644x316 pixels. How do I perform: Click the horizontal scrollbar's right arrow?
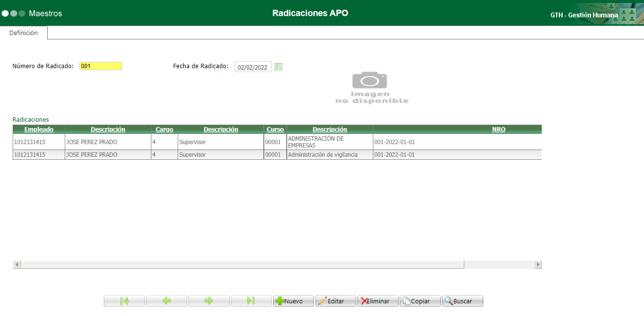(537, 264)
